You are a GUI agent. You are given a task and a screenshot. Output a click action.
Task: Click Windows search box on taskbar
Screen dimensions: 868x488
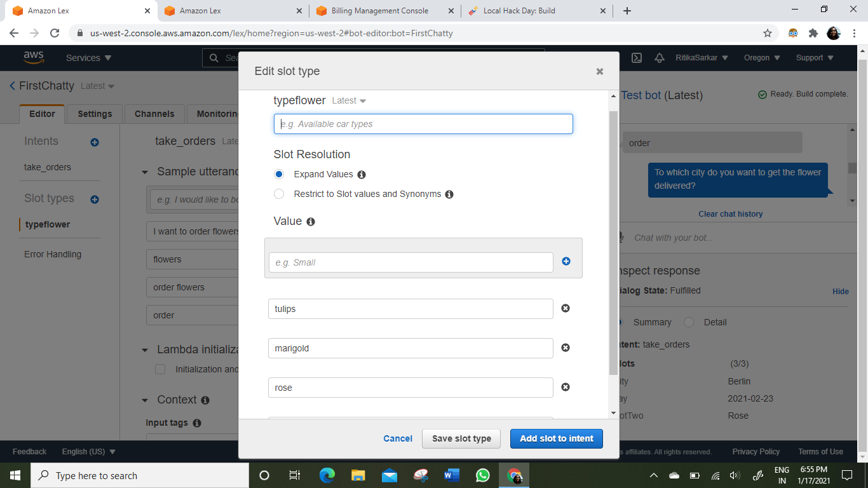pyautogui.click(x=139, y=475)
